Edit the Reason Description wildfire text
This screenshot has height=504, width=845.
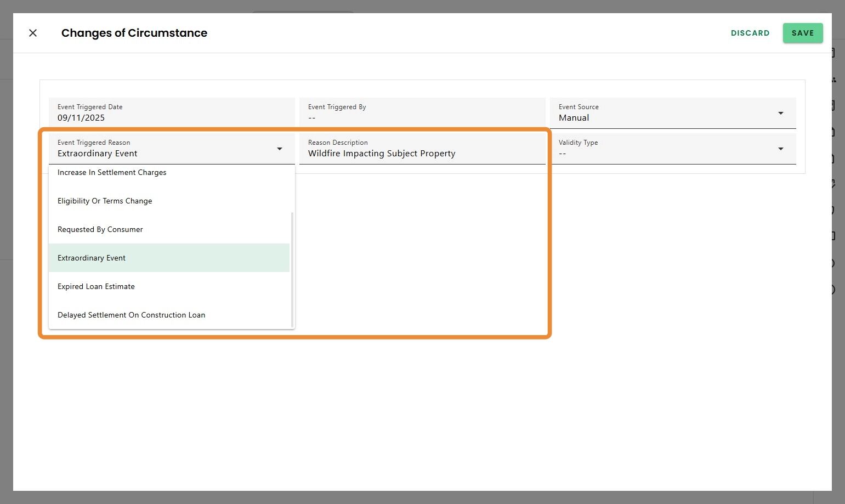coord(382,154)
